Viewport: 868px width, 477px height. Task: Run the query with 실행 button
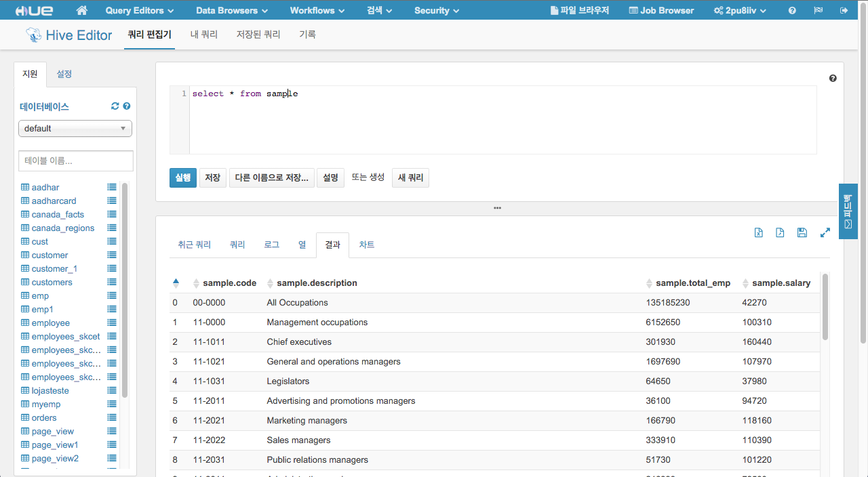[x=183, y=178]
